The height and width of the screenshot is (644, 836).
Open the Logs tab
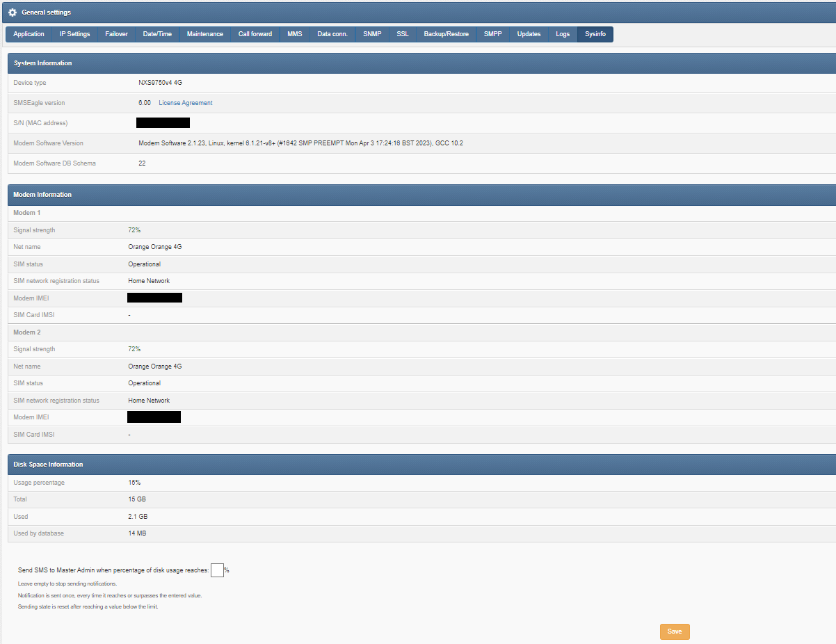point(563,34)
